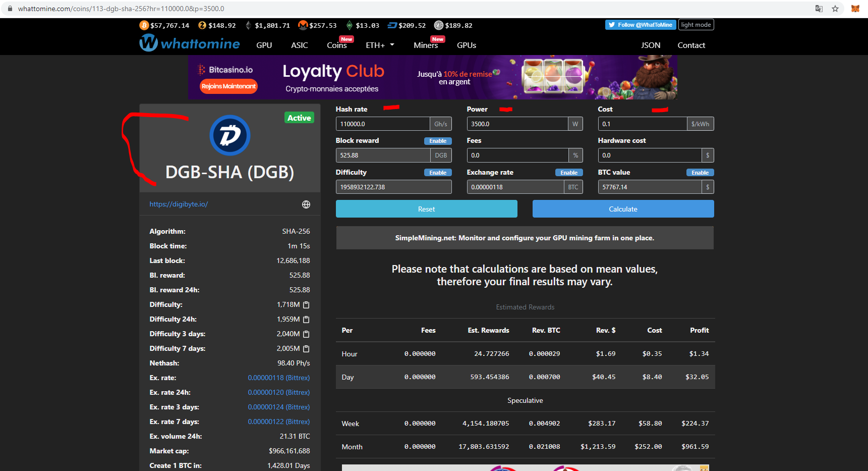Click the Block reward input field
The height and width of the screenshot is (471, 868).
[x=383, y=155]
